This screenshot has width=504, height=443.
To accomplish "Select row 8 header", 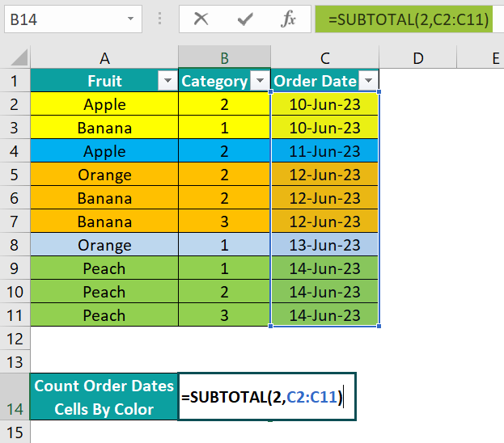I will click(15, 244).
